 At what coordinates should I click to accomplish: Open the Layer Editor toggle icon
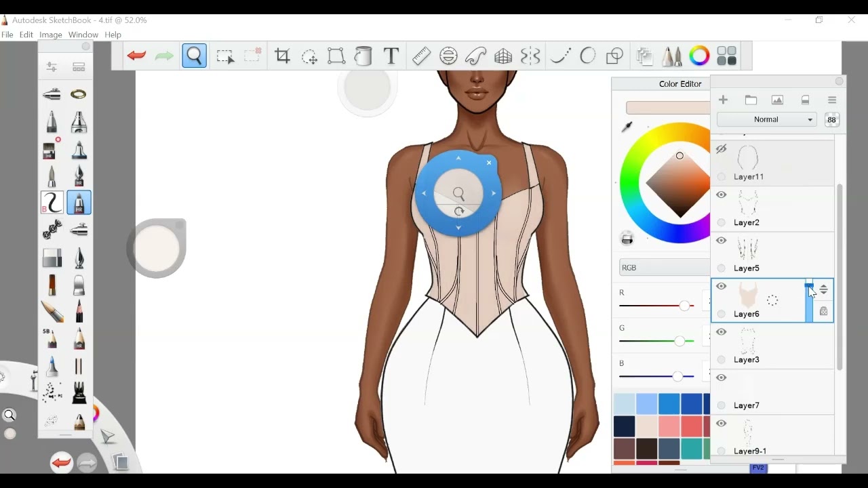[645, 56]
